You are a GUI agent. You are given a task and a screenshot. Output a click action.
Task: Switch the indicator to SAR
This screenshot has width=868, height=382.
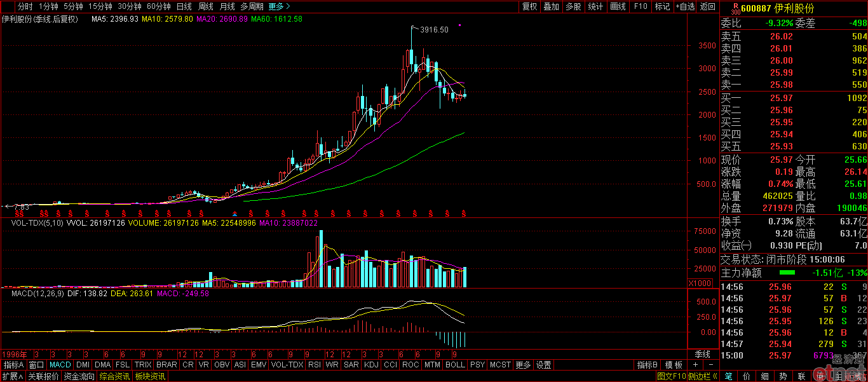351,365
